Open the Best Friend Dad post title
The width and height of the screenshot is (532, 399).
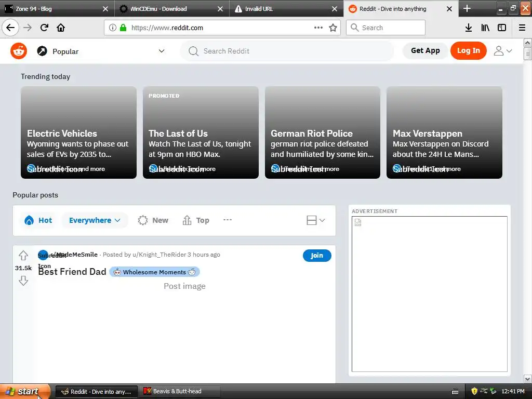[x=72, y=272]
